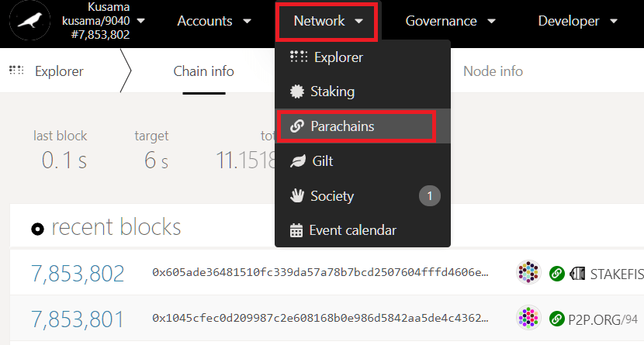Click the Parachains chain-link icon
This screenshot has height=345, width=644.
[296, 126]
